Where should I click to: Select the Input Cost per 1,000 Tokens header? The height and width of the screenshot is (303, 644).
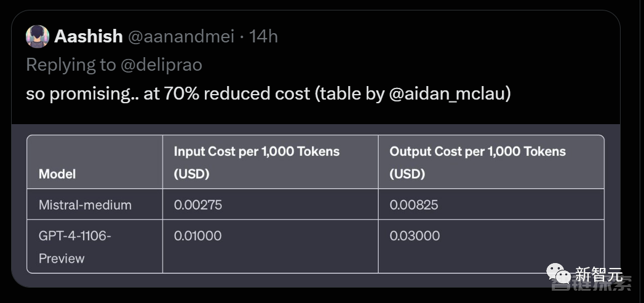(x=256, y=163)
